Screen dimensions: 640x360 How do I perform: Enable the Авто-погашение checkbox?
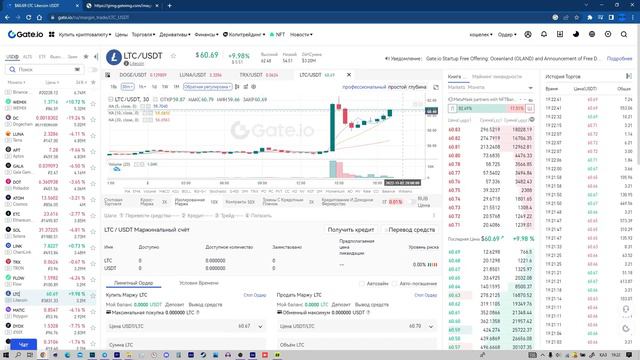click(x=394, y=283)
